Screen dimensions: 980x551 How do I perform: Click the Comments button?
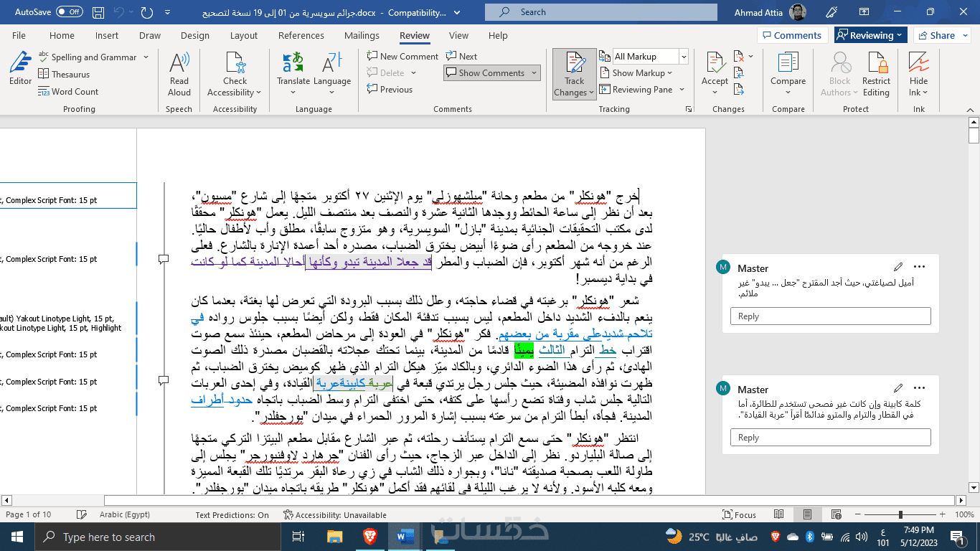(x=792, y=35)
